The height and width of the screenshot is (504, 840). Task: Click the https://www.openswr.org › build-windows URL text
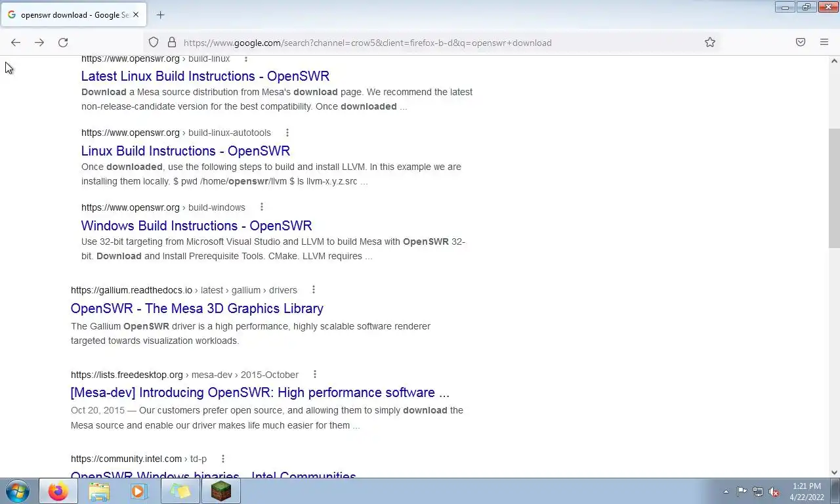click(x=163, y=207)
